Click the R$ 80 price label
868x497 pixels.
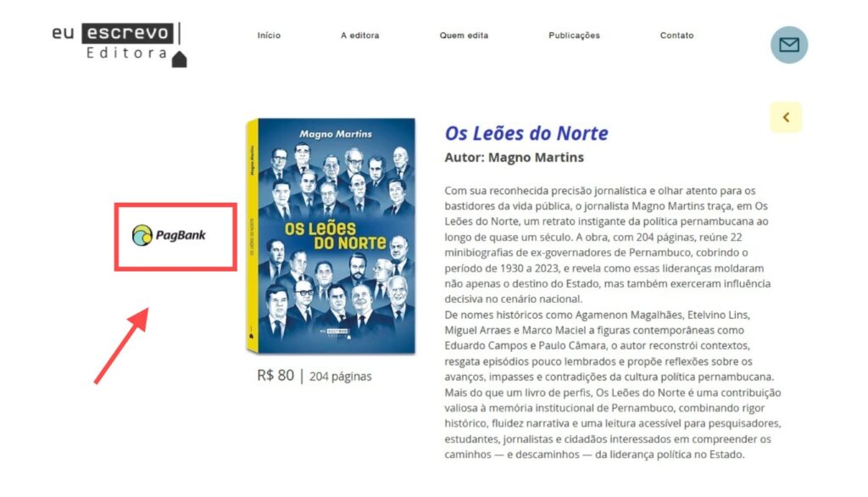pos(275,376)
